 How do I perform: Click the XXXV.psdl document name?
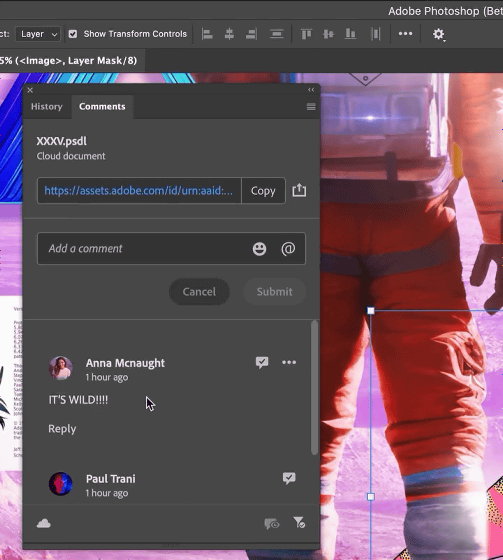click(x=61, y=141)
